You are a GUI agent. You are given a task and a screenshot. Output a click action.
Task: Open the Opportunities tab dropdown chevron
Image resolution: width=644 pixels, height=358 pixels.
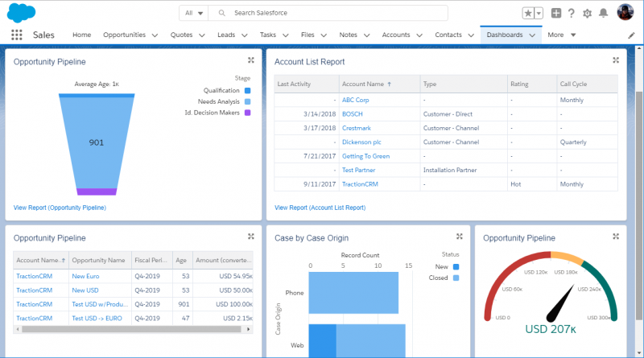155,35
